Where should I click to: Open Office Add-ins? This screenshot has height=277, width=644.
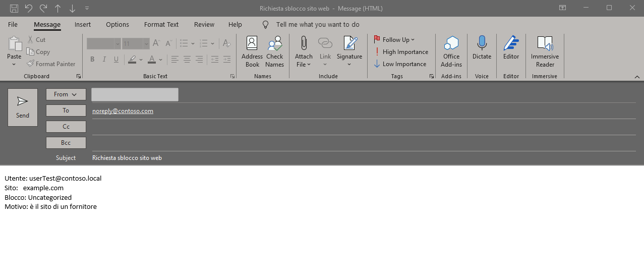coord(451,51)
